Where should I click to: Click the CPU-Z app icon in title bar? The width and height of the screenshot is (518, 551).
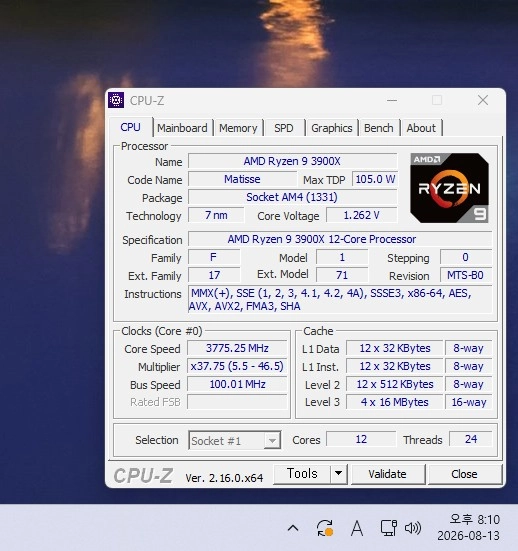point(116,101)
